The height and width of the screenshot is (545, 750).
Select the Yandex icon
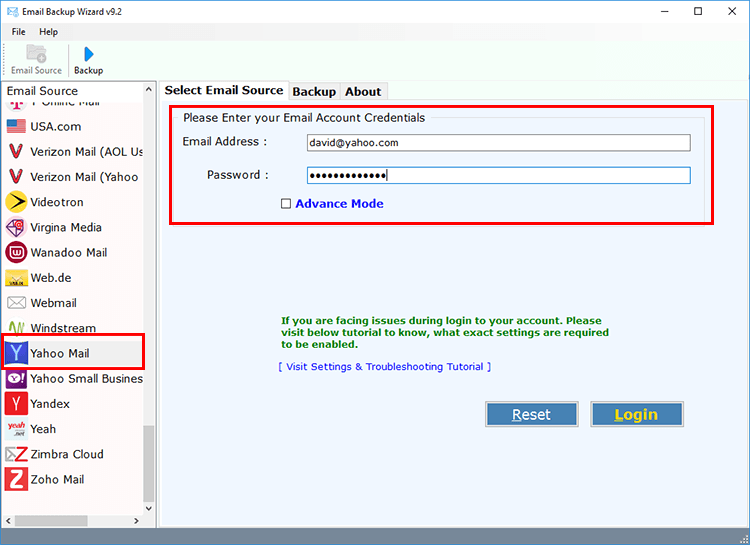(16, 403)
